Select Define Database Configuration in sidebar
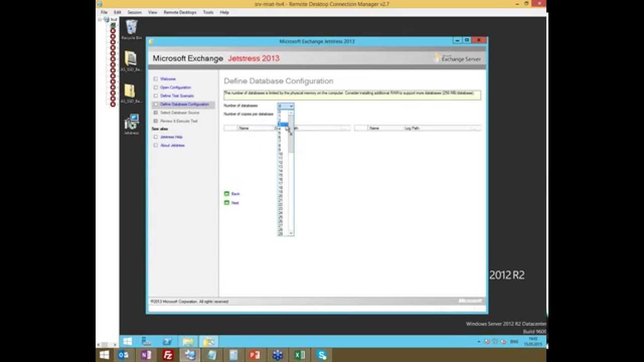 point(184,104)
